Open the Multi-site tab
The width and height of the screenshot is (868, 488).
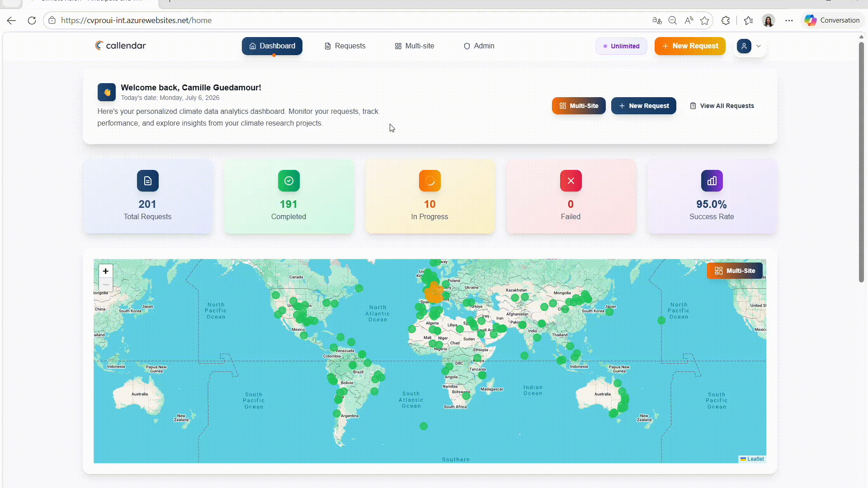(x=415, y=46)
